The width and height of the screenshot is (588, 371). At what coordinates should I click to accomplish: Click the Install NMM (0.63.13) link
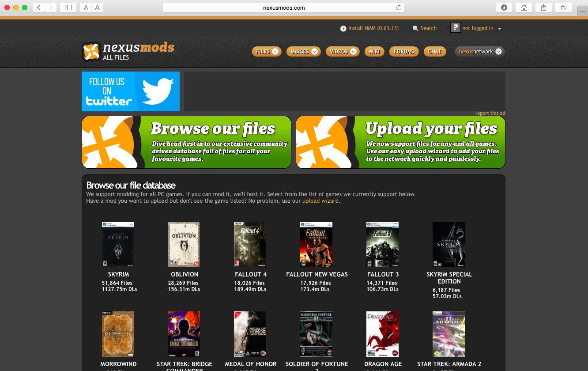coord(373,28)
